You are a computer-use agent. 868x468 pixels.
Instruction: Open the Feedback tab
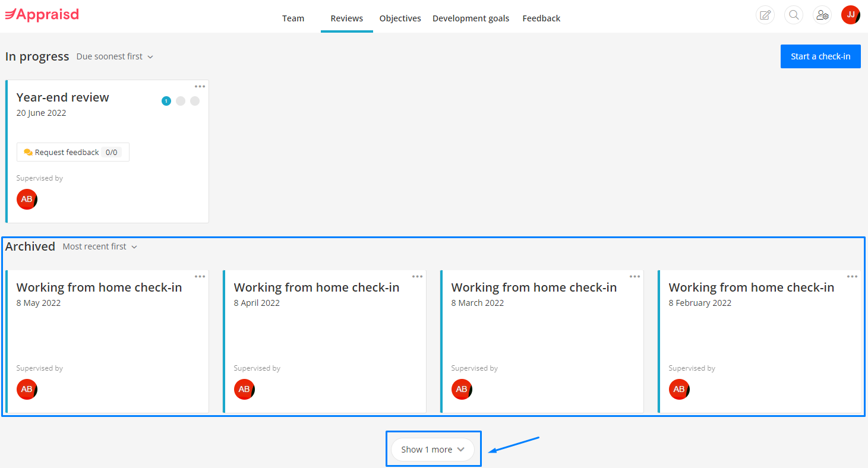541,18
